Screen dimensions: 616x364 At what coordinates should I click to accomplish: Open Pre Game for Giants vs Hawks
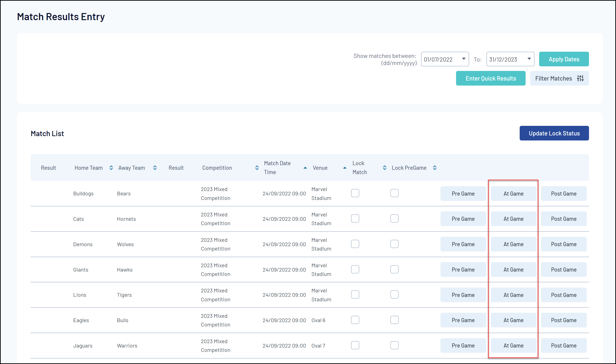click(x=463, y=269)
